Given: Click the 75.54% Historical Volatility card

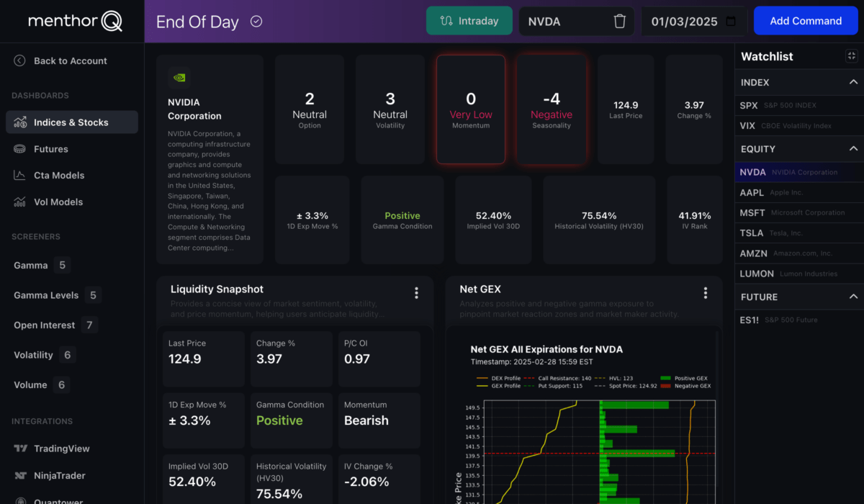Looking at the screenshot, I should (x=599, y=220).
